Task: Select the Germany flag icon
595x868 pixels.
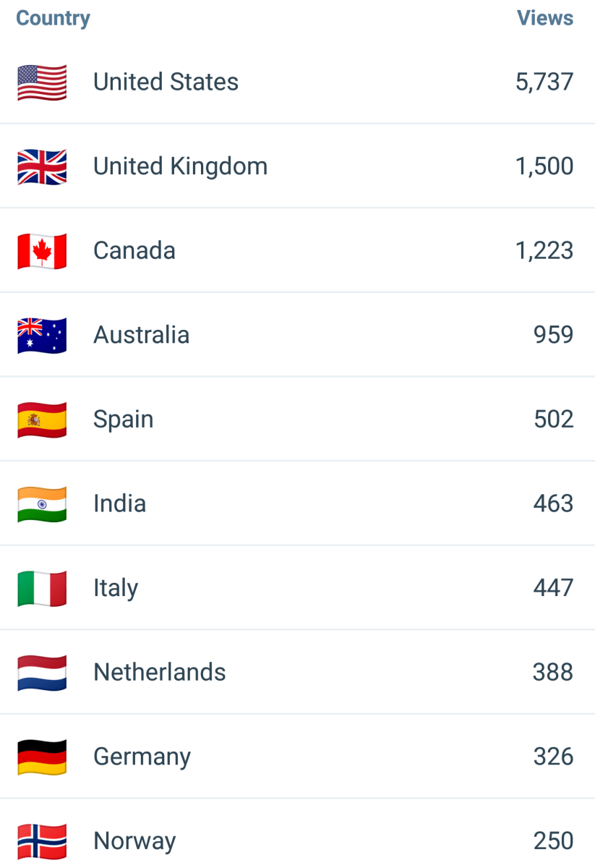Action: (42, 757)
